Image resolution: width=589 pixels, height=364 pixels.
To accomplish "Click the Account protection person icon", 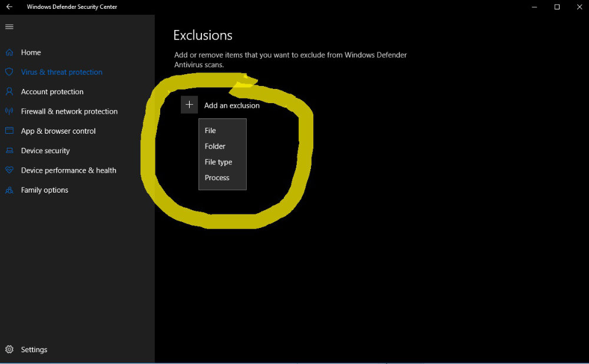I will (x=9, y=91).
